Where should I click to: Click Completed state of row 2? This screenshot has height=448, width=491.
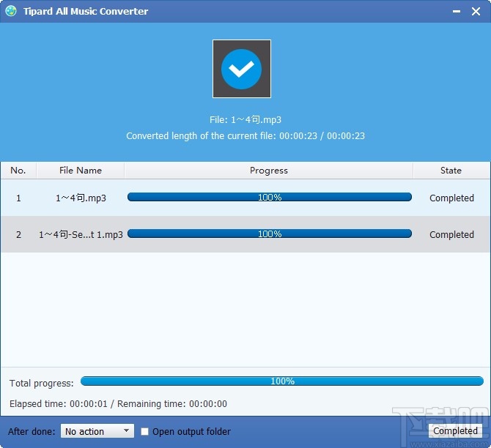point(451,235)
